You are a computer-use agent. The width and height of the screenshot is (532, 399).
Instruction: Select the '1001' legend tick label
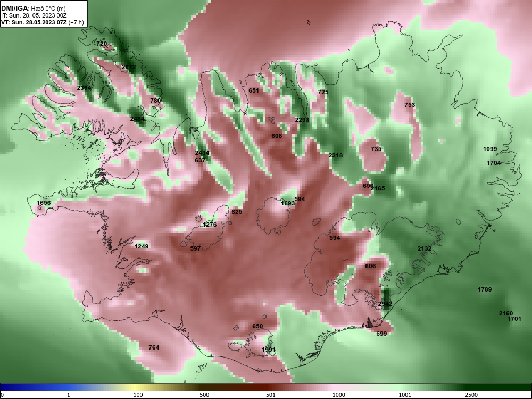pyautogui.click(x=405, y=395)
